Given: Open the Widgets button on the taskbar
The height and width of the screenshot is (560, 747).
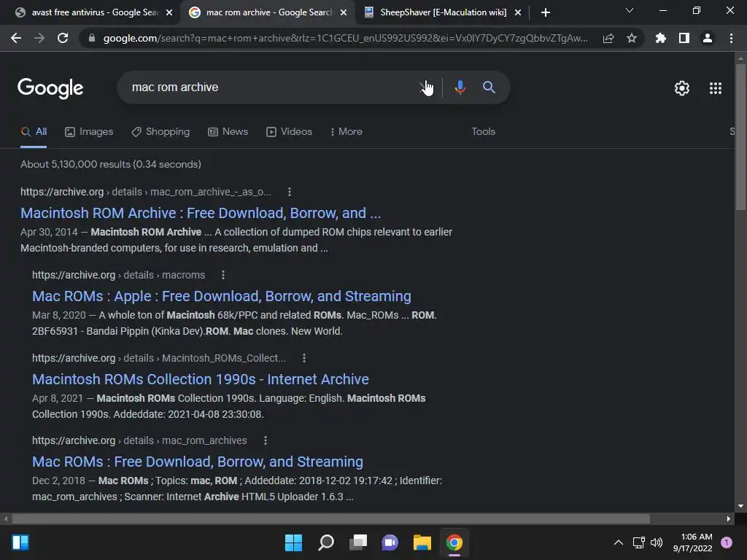Looking at the screenshot, I should [20, 542].
